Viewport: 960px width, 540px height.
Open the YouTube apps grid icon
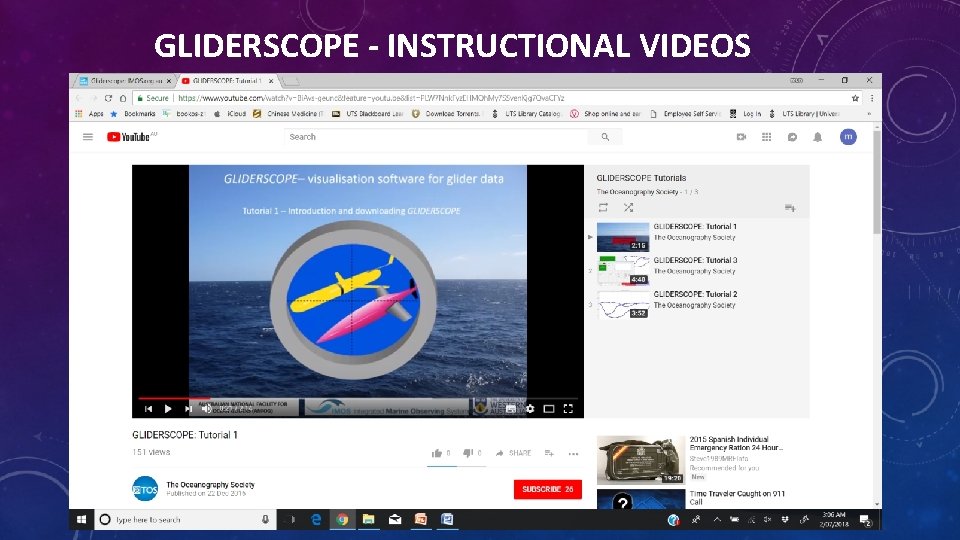(766, 137)
